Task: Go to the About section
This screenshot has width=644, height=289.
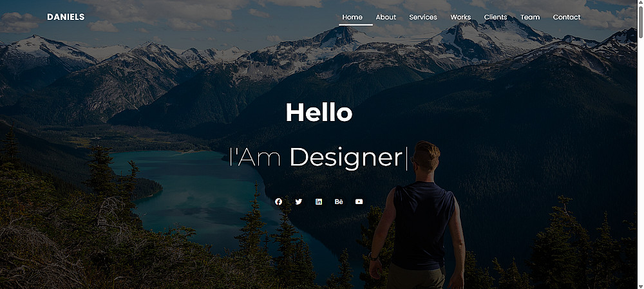Action: click(386, 17)
